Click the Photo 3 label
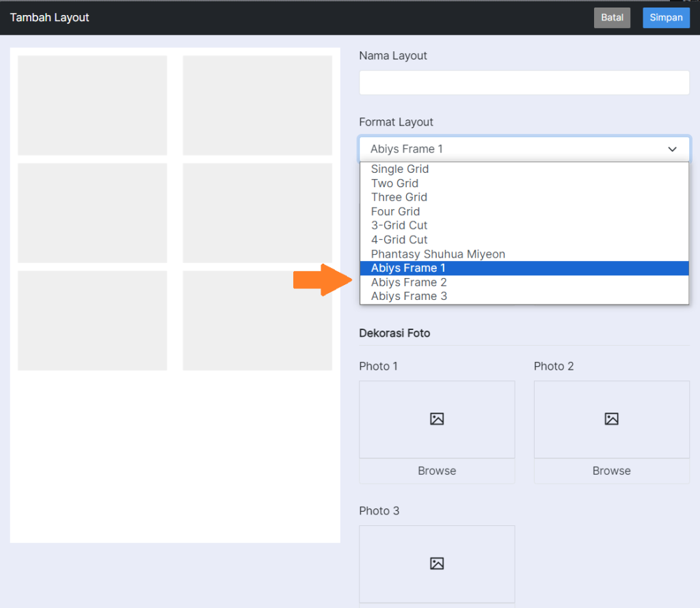This screenshot has height=608, width=700. pos(379,511)
